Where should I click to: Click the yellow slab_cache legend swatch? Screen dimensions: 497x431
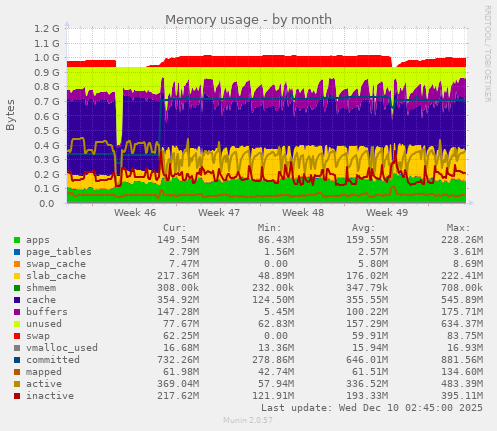[17, 276]
